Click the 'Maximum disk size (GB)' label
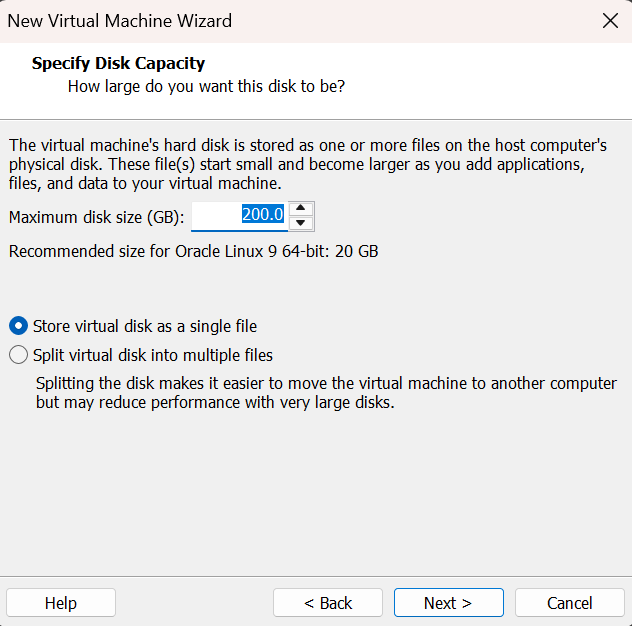Image resolution: width=632 pixels, height=626 pixels. [96, 217]
